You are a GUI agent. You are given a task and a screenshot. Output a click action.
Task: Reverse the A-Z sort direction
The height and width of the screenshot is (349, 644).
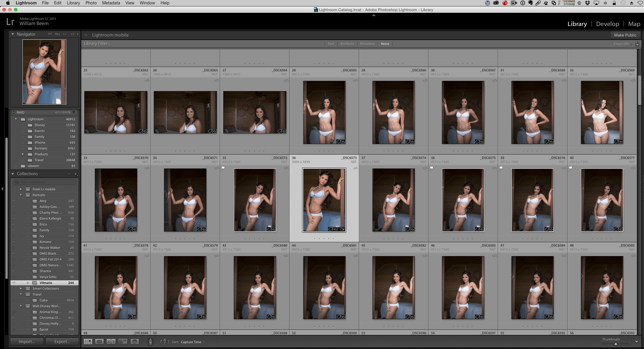pos(165,341)
